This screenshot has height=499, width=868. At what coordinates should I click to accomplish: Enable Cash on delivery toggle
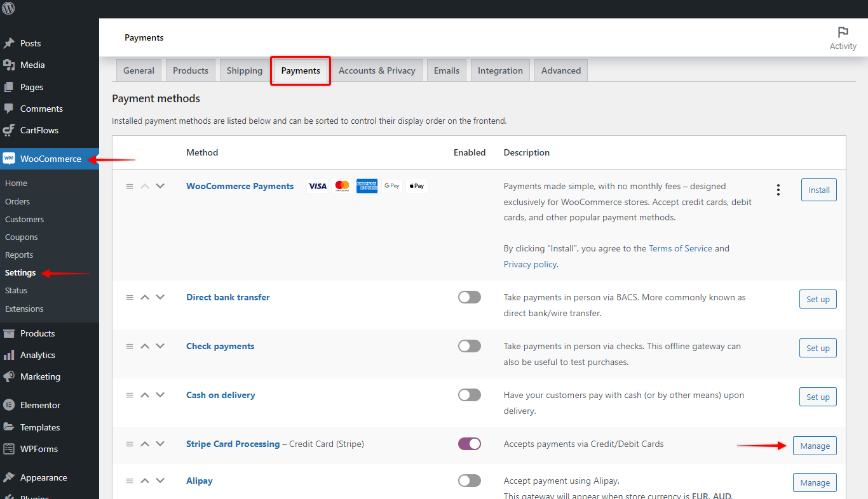coord(470,395)
